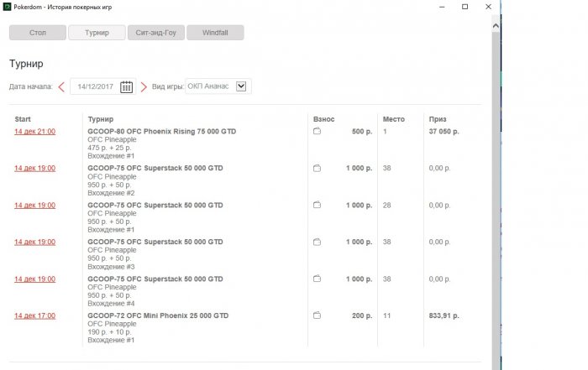This screenshot has height=370, width=588.
Task: Go to previous date with left arrow
Action: (61, 87)
